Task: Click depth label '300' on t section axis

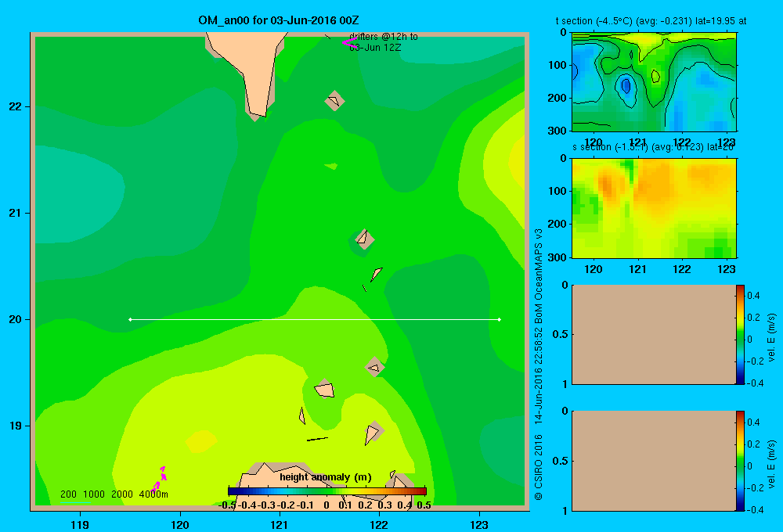Action: (x=557, y=131)
